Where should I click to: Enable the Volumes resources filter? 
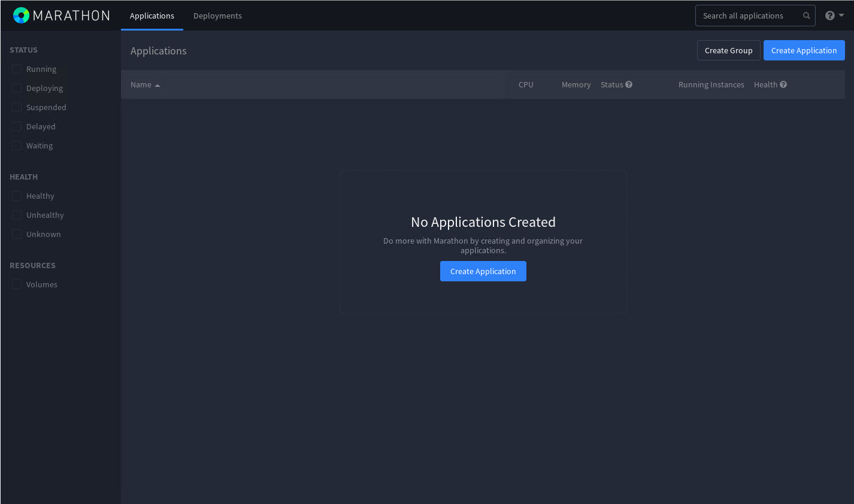17,284
